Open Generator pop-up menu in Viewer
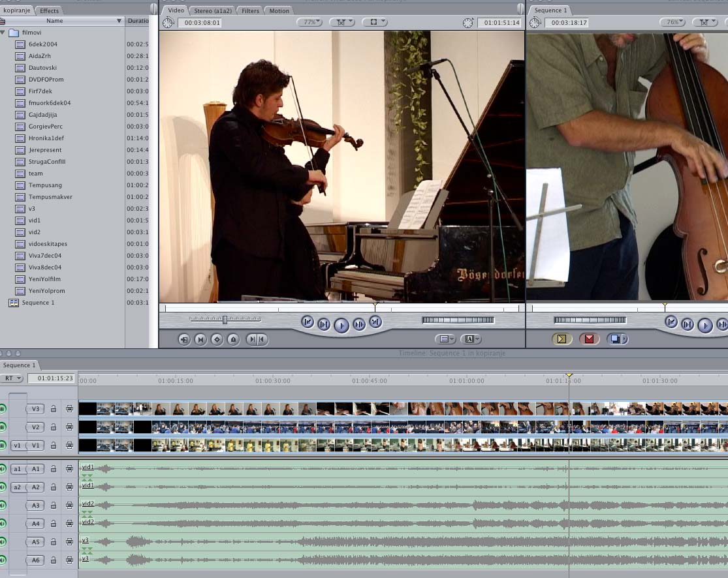Image resolution: width=728 pixels, height=578 pixels. pyautogui.click(x=471, y=339)
